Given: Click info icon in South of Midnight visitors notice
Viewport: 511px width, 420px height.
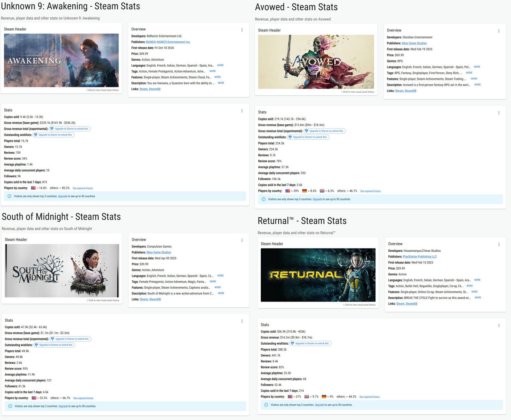Looking at the screenshot, I should coord(10,406).
